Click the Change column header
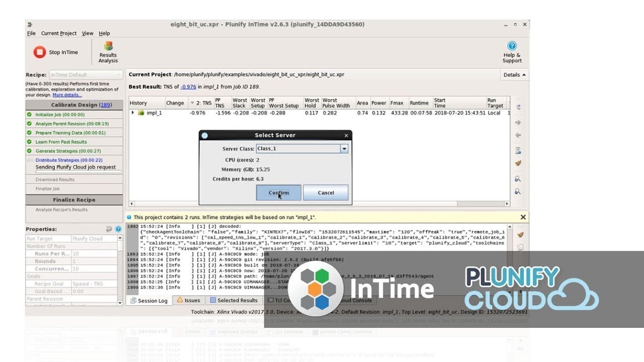The height and width of the screenshot is (362, 644). pyautogui.click(x=175, y=103)
